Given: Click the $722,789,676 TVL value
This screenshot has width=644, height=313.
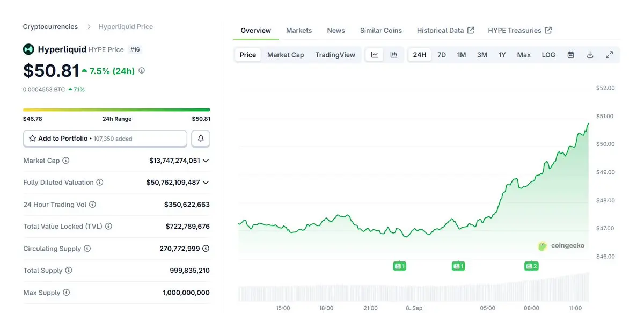Looking at the screenshot, I should click(x=187, y=227).
